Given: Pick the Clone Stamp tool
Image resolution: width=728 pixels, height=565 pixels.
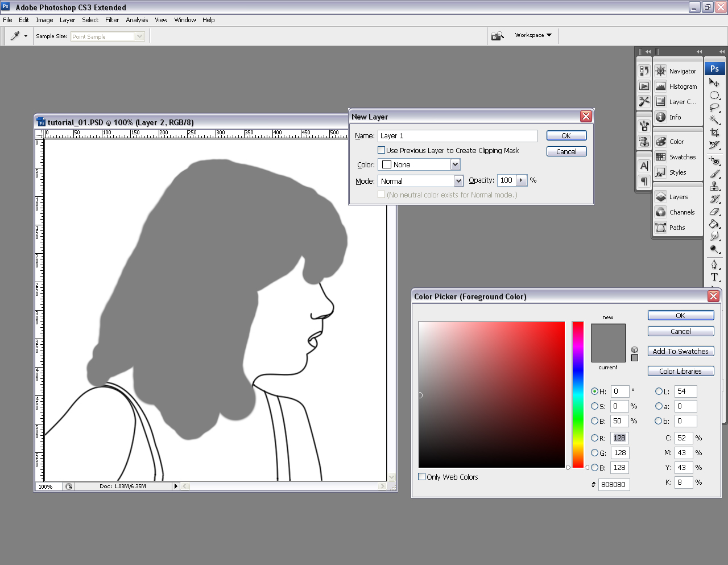Looking at the screenshot, I should pyautogui.click(x=714, y=187).
